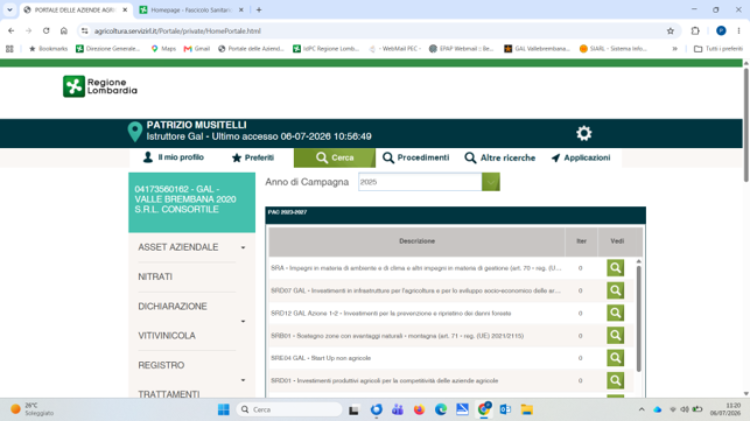Open the Direzione Generale bookmark
The width and height of the screenshot is (750, 421).
108,49
